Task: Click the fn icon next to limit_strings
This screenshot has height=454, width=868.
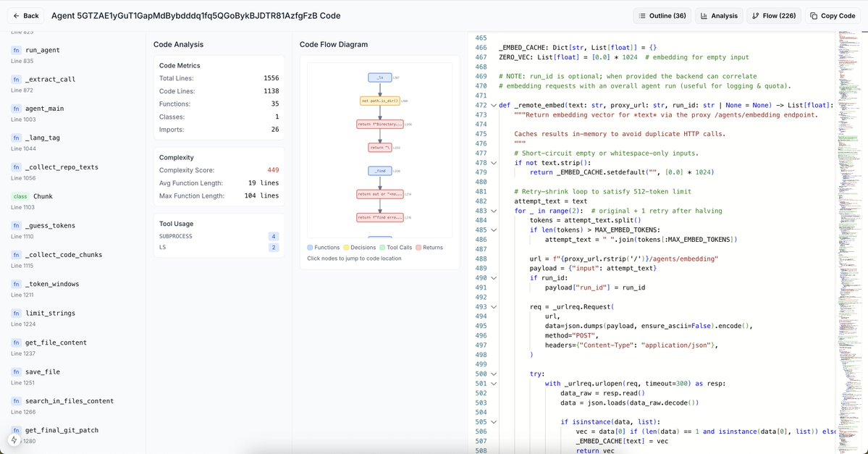Action: pos(16,314)
